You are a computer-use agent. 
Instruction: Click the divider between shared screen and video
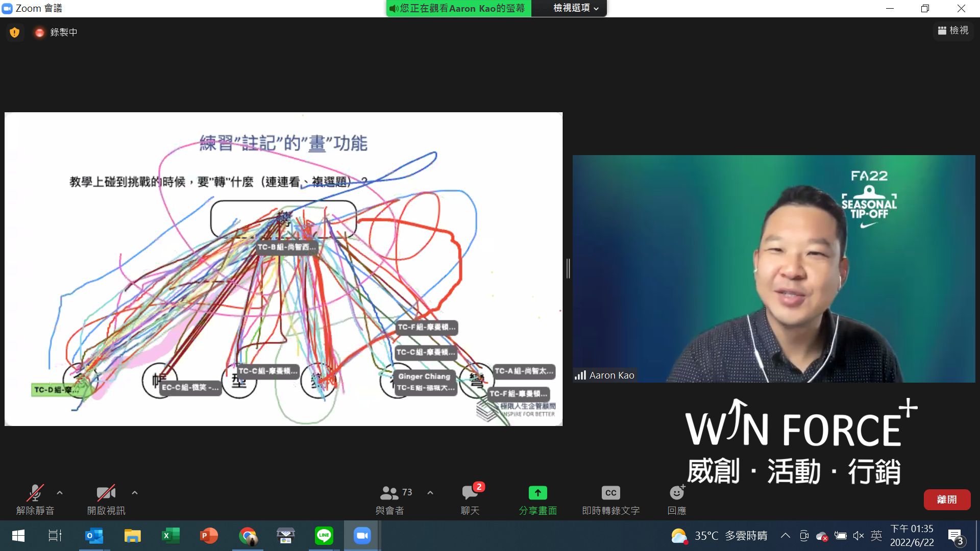pos(568,268)
